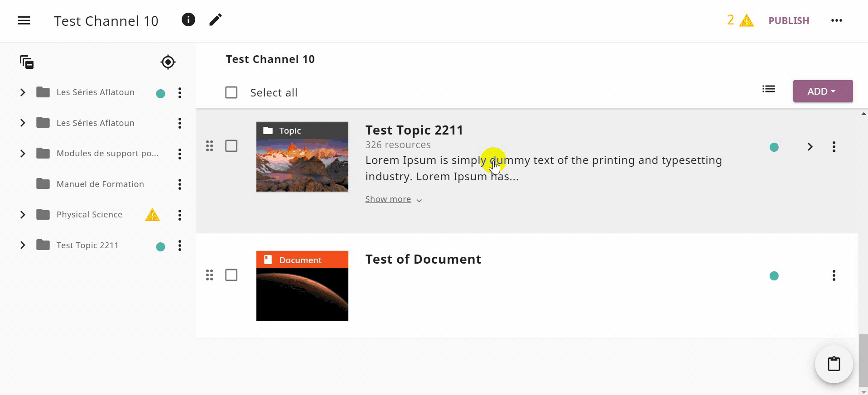Check the Test Topic 2211 item checkbox
Viewport: 868px width, 395px height.
tap(231, 146)
